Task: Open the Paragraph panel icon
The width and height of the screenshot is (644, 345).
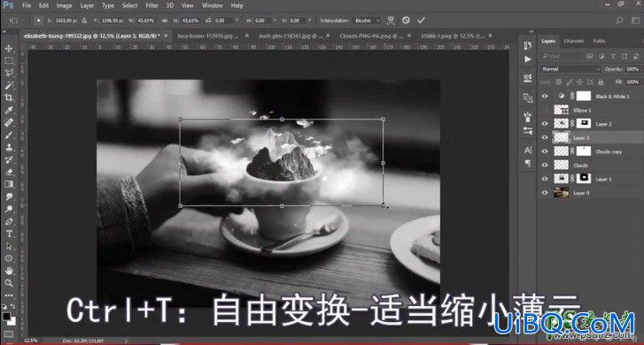Action: click(x=528, y=164)
